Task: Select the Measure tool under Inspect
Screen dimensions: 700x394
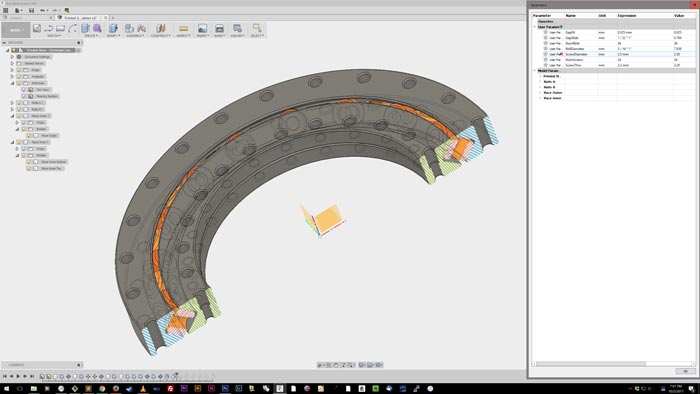Action: click(183, 29)
